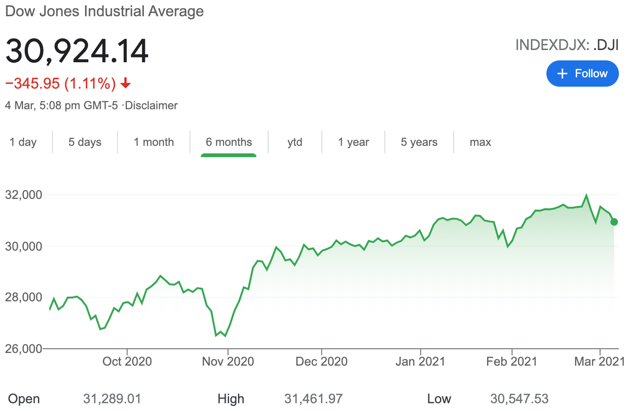Click the Mar 2021 axis label
This screenshot has width=638, height=411.
[x=599, y=361]
